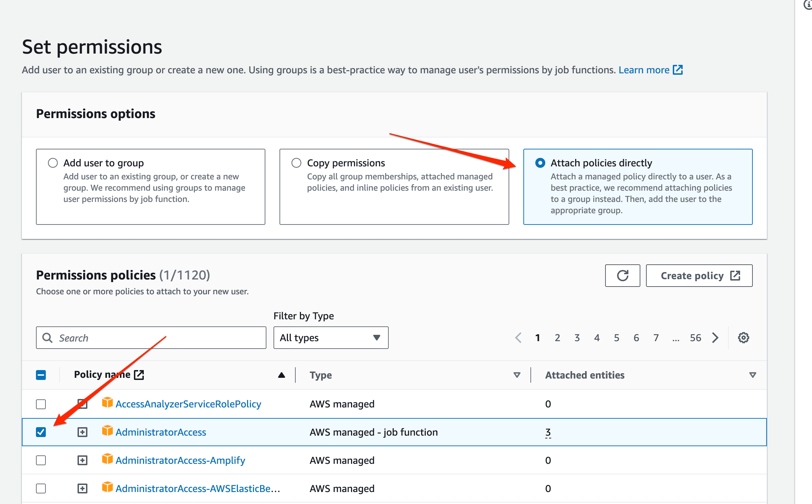
Task: Open the All types filter dropdown
Action: click(330, 338)
